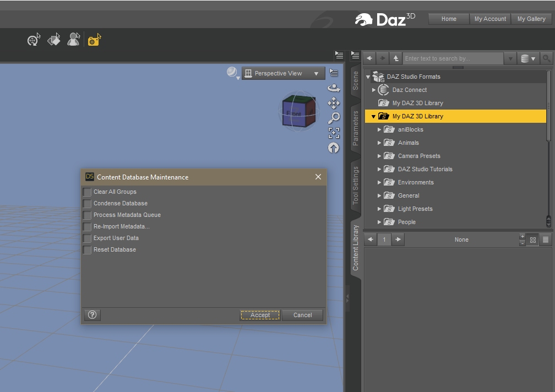555x392 pixels.
Task: Check the Export User Data option
Action: click(87, 238)
